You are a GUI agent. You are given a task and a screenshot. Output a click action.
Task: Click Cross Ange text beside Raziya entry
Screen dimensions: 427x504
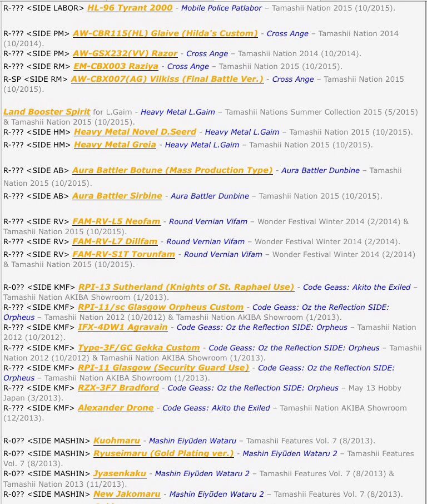[188, 66]
